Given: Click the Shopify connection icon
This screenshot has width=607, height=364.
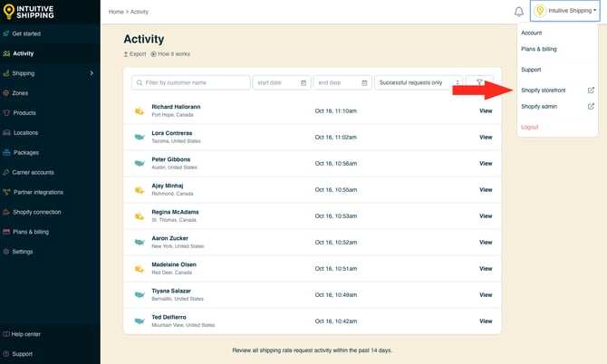Looking at the screenshot, I should coord(6,212).
